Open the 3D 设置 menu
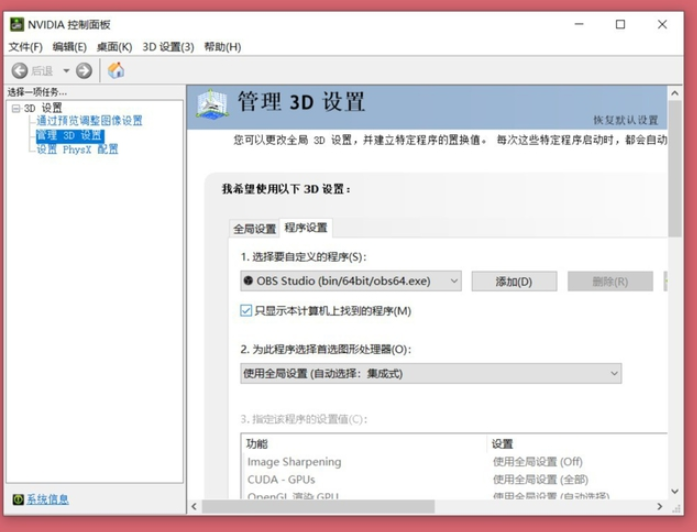The height and width of the screenshot is (532, 697). coord(168,47)
